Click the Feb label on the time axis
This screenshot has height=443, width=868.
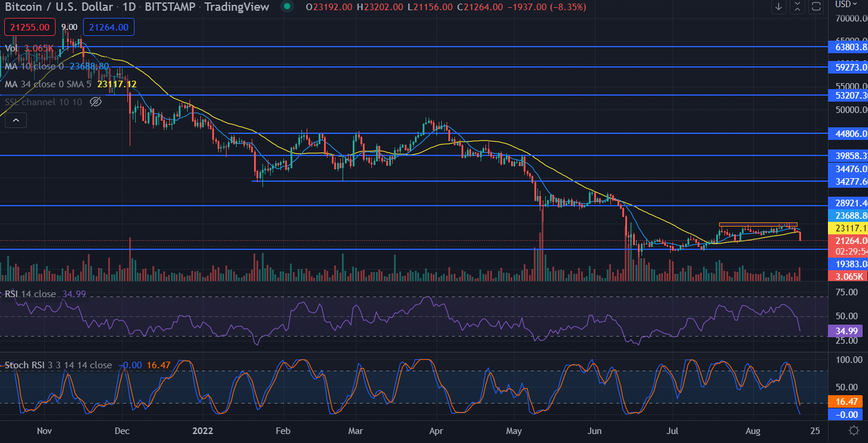click(x=283, y=430)
